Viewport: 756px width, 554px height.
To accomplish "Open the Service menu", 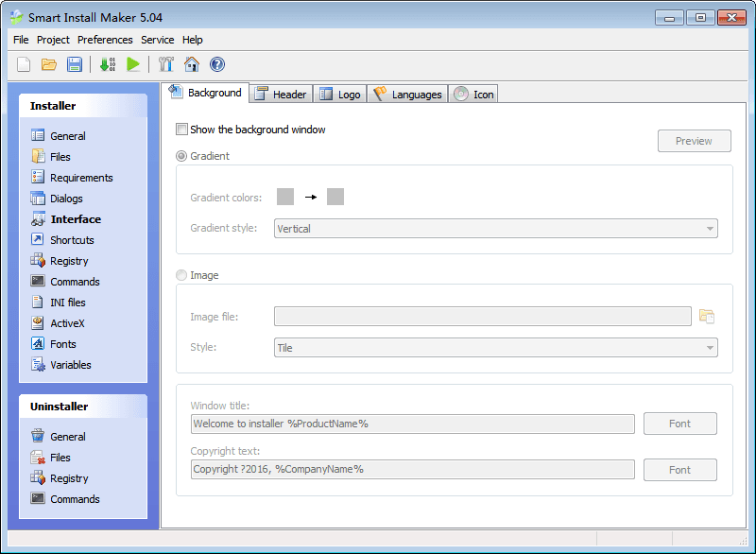I will click(x=157, y=40).
